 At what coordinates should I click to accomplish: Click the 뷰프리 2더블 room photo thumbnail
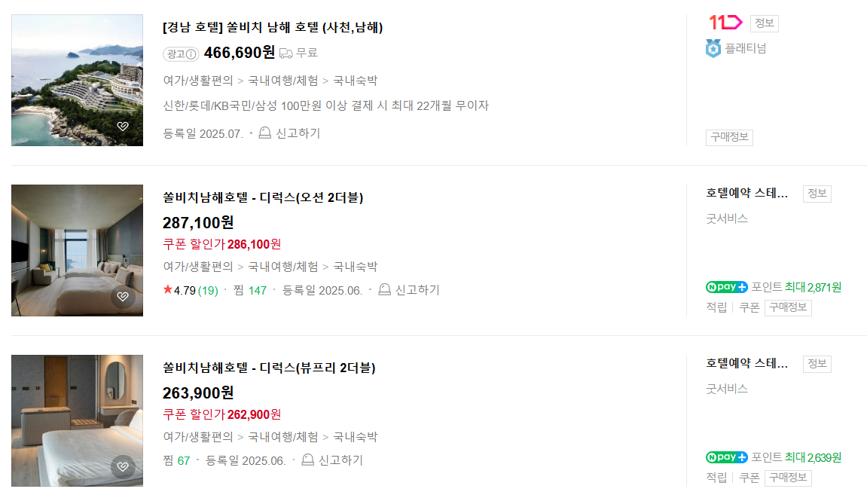pyautogui.click(x=77, y=420)
